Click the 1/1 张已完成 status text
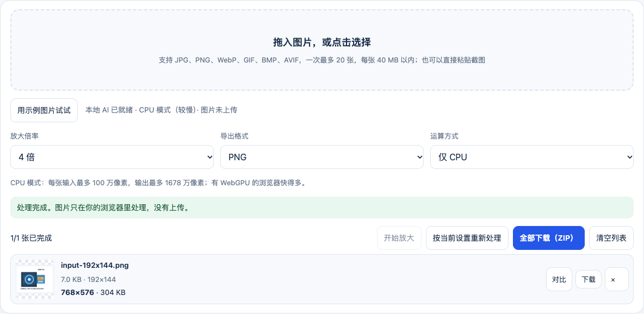This screenshot has height=314, width=644. [x=31, y=238]
